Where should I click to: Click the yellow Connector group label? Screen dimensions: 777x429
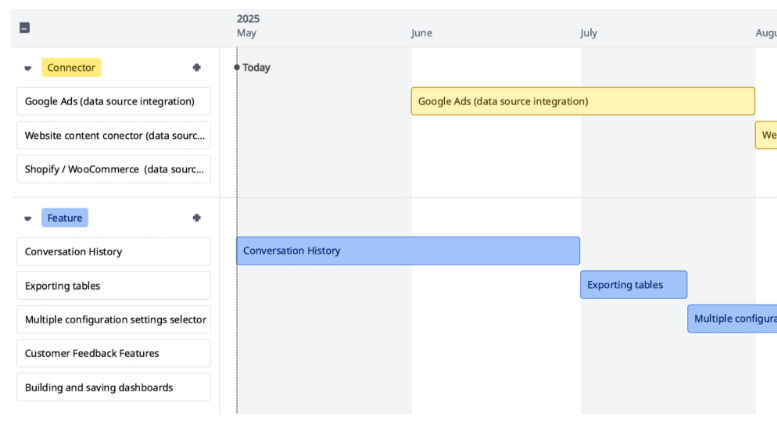coord(71,68)
